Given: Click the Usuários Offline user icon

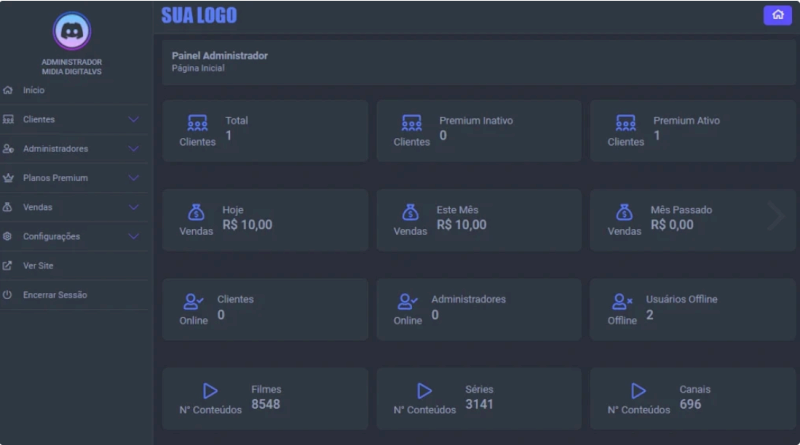Looking at the screenshot, I should pos(622,301).
